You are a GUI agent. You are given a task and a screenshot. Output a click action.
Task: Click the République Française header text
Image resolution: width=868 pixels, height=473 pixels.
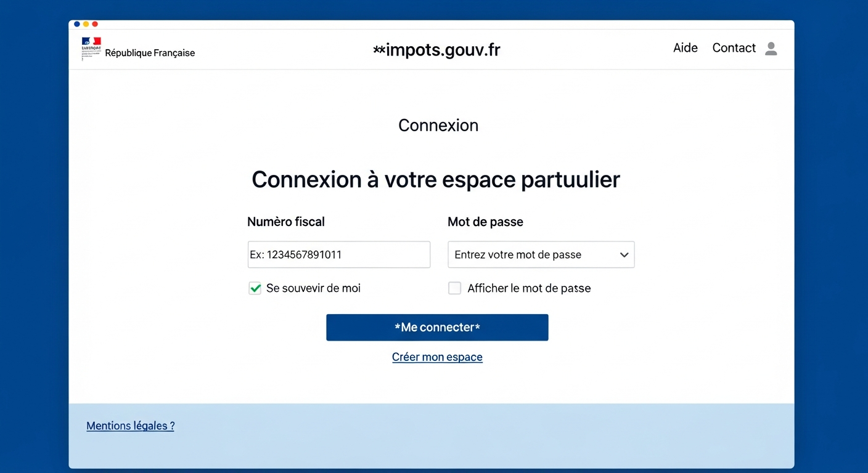(x=150, y=53)
